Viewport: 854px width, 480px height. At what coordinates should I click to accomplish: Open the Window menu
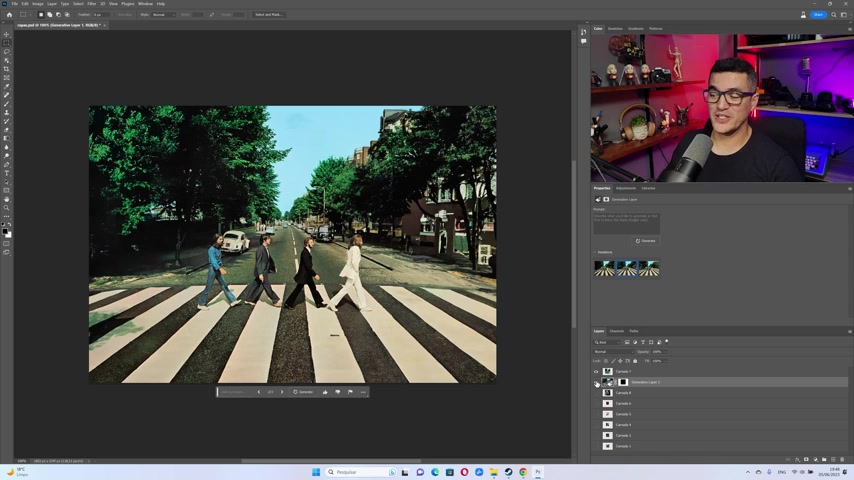coord(145,4)
